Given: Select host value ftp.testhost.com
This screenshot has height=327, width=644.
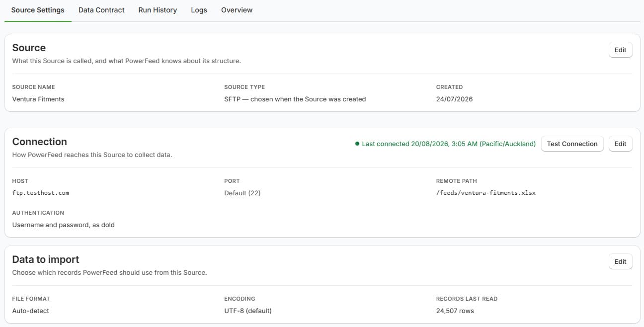Looking at the screenshot, I should (41, 193).
